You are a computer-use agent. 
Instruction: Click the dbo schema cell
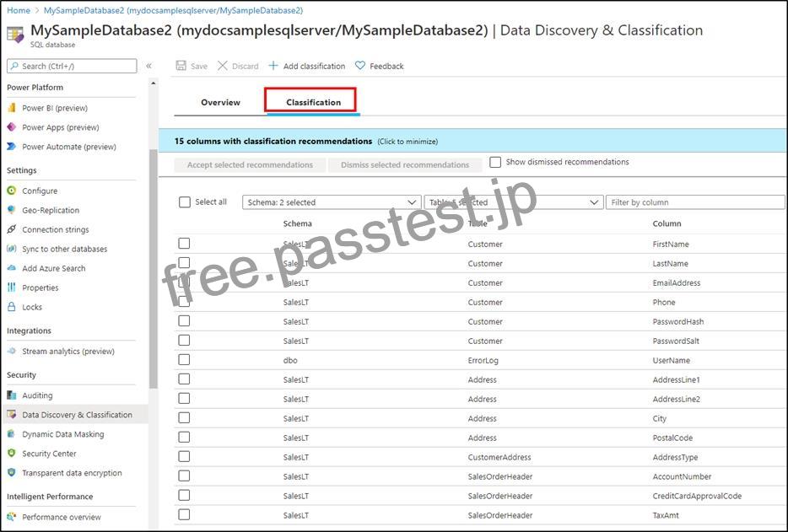[290, 360]
